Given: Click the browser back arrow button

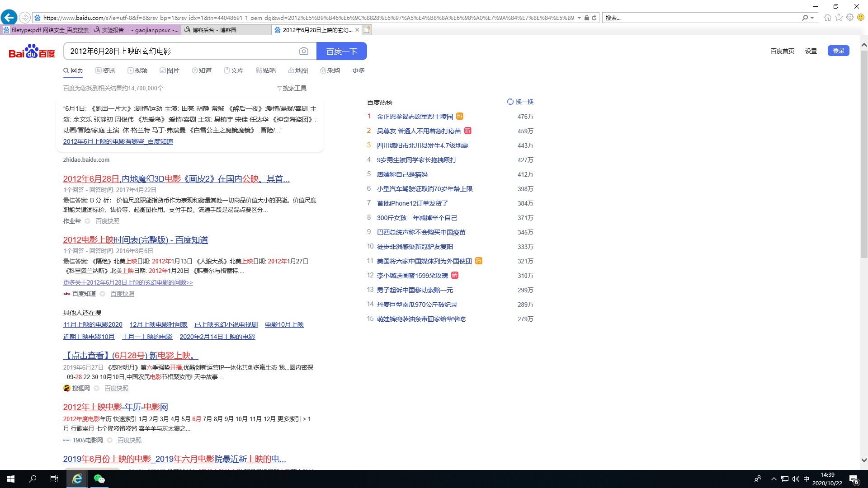Looking at the screenshot, I should (x=9, y=18).
